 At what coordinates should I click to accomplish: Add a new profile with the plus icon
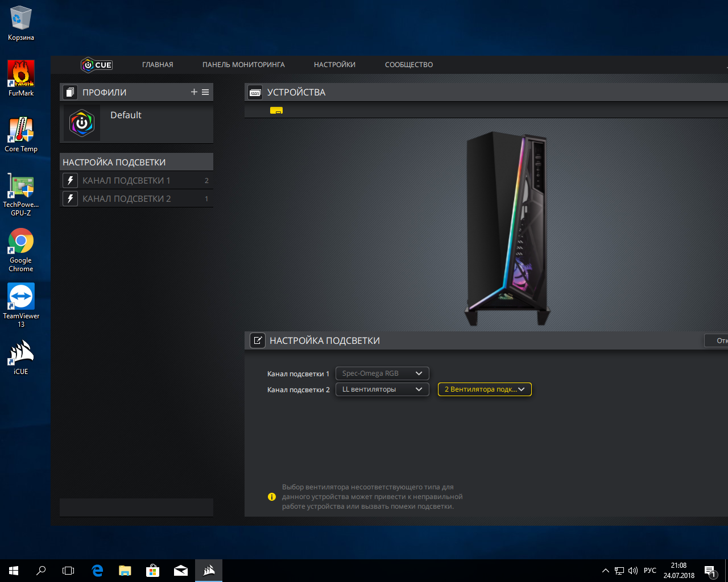pyautogui.click(x=194, y=92)
